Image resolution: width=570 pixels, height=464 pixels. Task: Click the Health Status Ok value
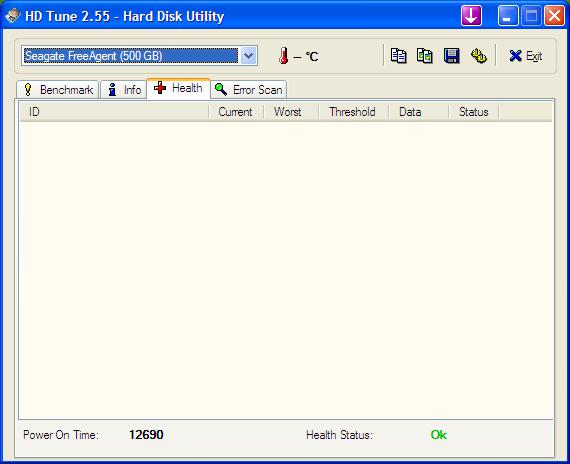[x=438, y=435]
